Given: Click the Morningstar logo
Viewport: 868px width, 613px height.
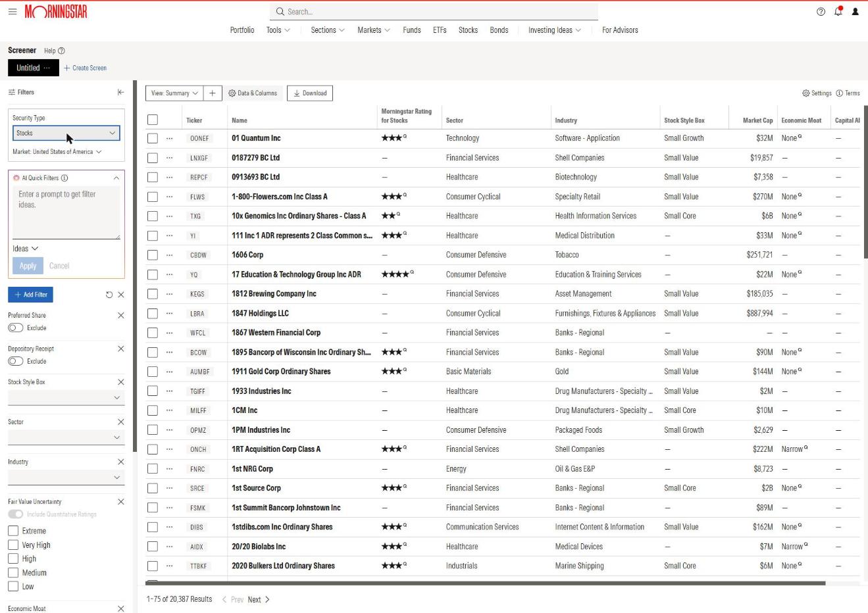Looking at the screenshot, I should 56,12.
